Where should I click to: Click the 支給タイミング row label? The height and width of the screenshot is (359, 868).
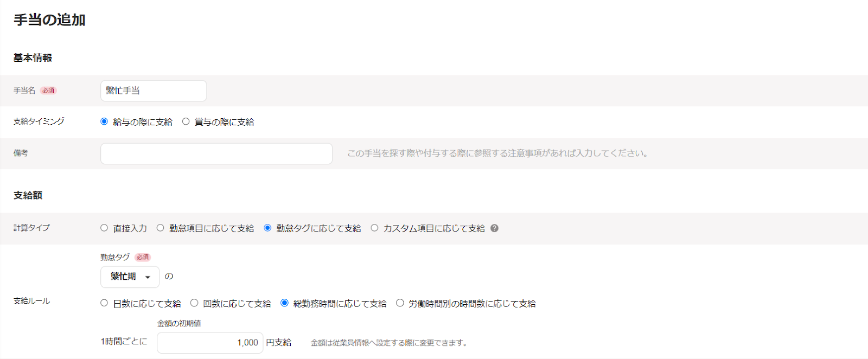(x=39, y=121)
